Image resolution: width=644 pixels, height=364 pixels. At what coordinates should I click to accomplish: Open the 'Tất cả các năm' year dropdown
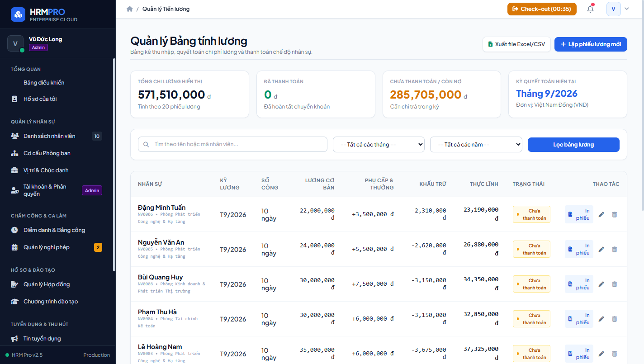pos(476,144)
